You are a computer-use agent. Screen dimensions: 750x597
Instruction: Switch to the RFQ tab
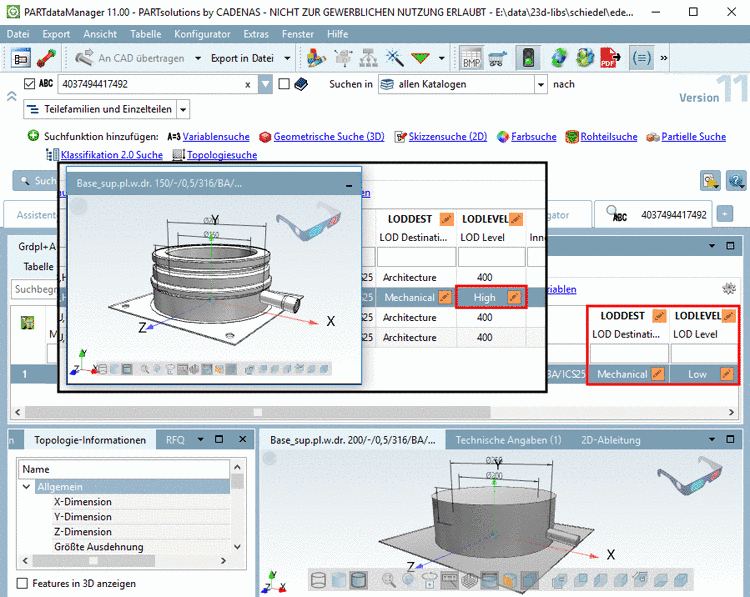pos(175,440)
